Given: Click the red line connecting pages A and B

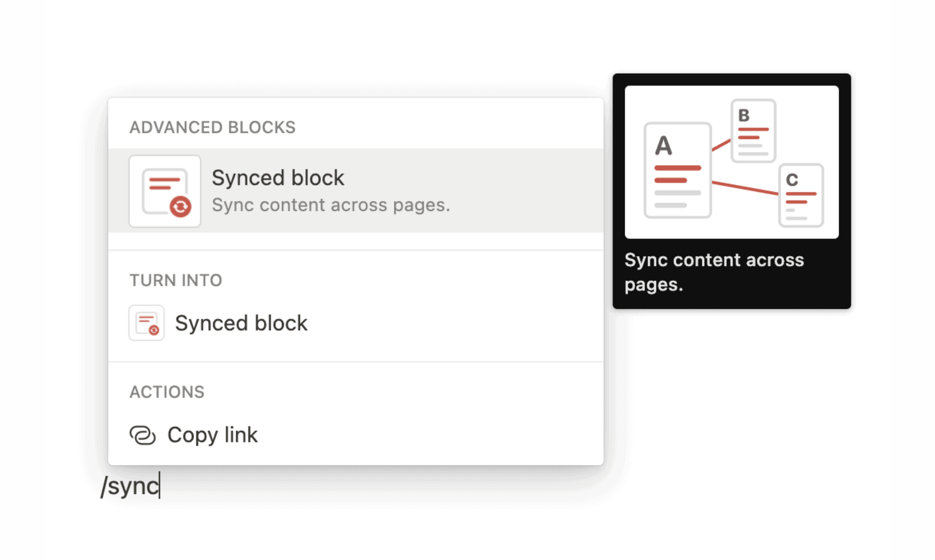Looking at the screenshot, I should 721,145.
